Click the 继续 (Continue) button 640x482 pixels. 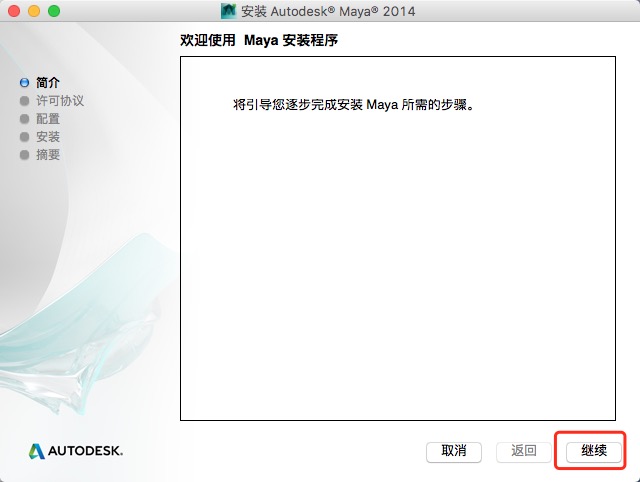point(593,451)
